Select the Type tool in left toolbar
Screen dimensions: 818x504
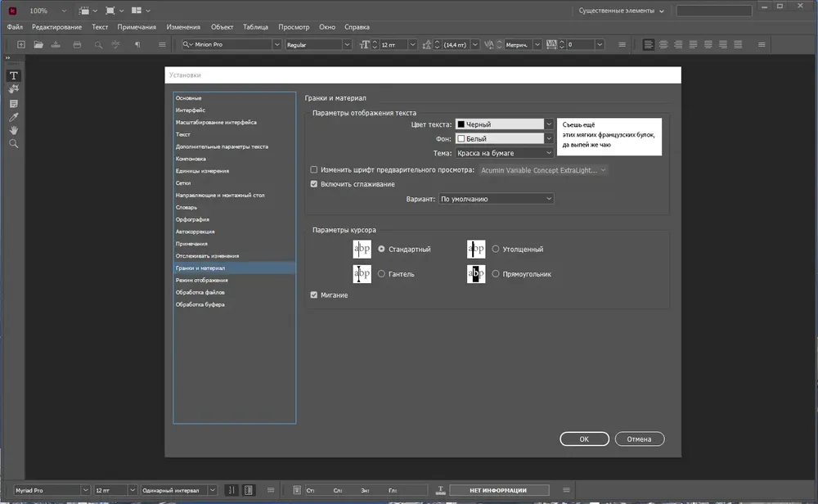[14, 75]
